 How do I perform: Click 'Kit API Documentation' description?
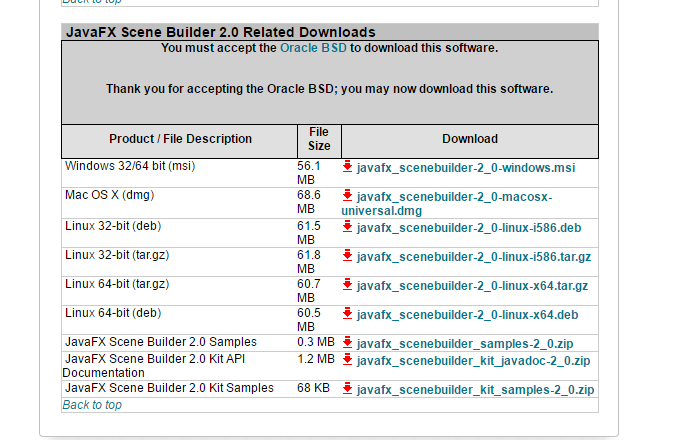(x=154, y=366)
